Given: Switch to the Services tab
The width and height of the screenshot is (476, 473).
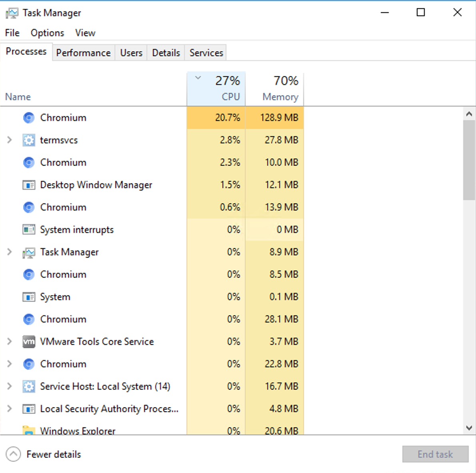Looking at the screenshot, I should tap(206, 53).
